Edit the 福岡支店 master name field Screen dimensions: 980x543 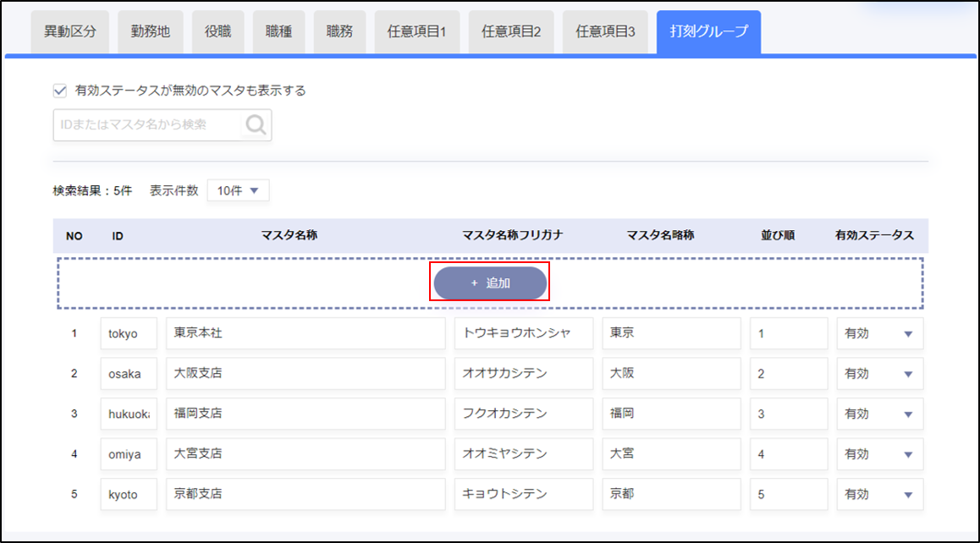(305, 414)
